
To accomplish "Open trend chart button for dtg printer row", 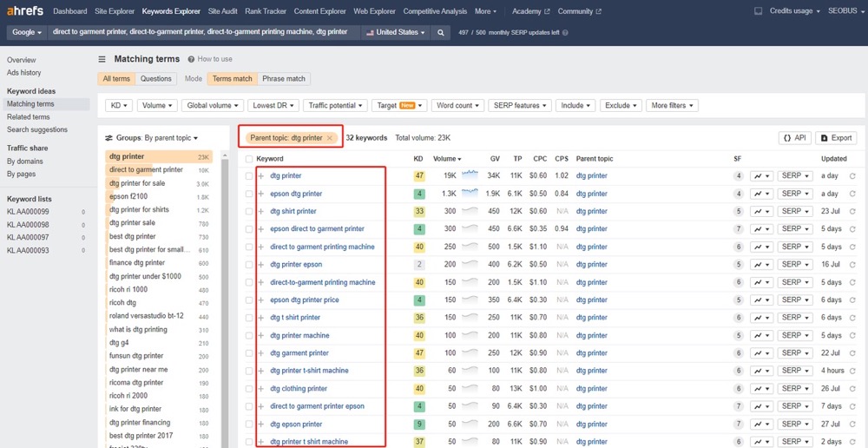I will point(762,176).
